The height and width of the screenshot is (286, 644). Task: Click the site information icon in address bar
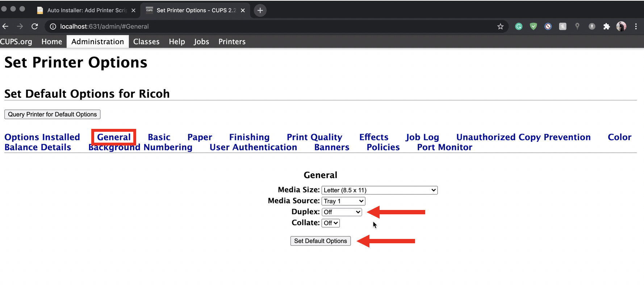[x=53, y=26]
